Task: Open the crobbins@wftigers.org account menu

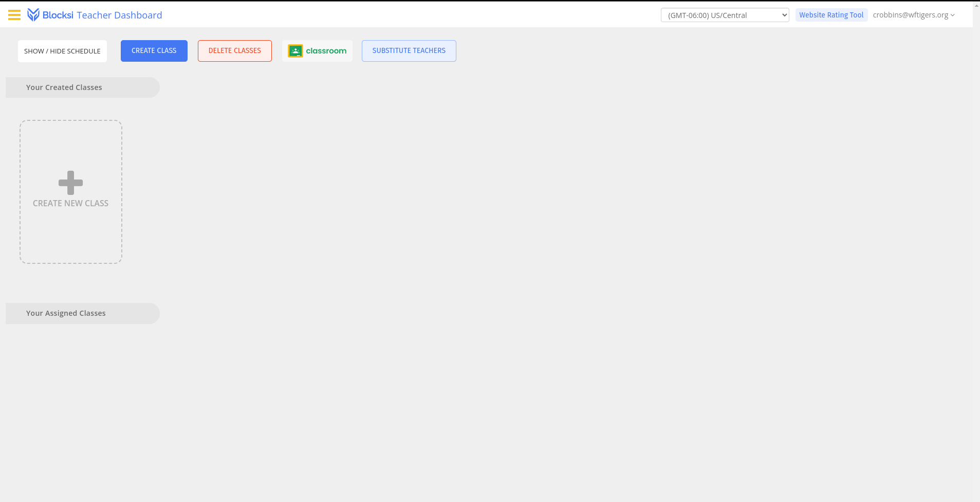Action: point(914,15)
